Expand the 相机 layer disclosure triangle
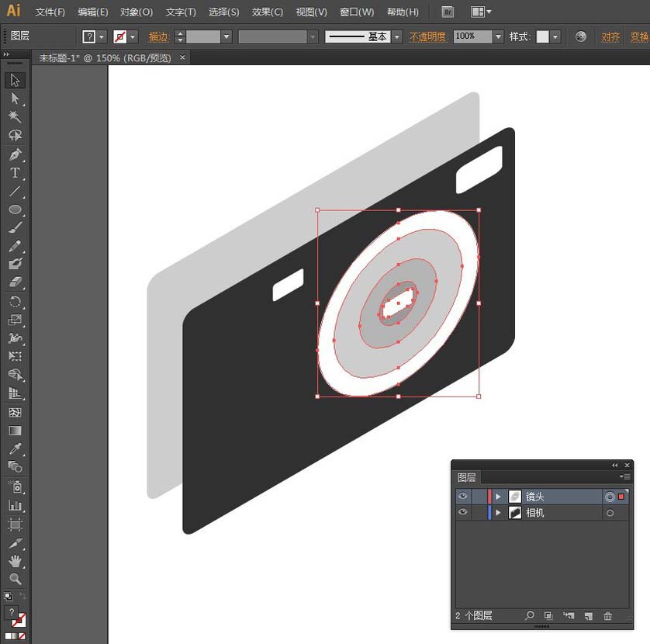Viewport: 650px width, 644px height. coord(498,513)
